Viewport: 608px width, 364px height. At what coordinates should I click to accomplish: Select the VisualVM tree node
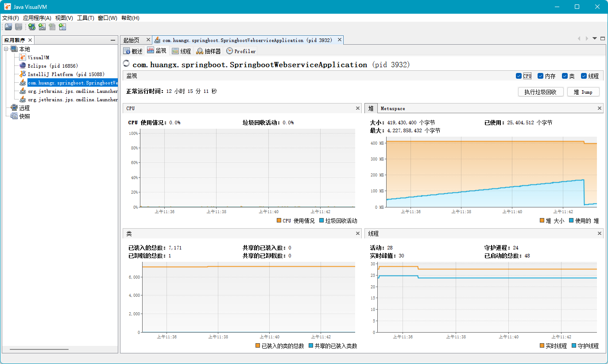pos(39,57)
